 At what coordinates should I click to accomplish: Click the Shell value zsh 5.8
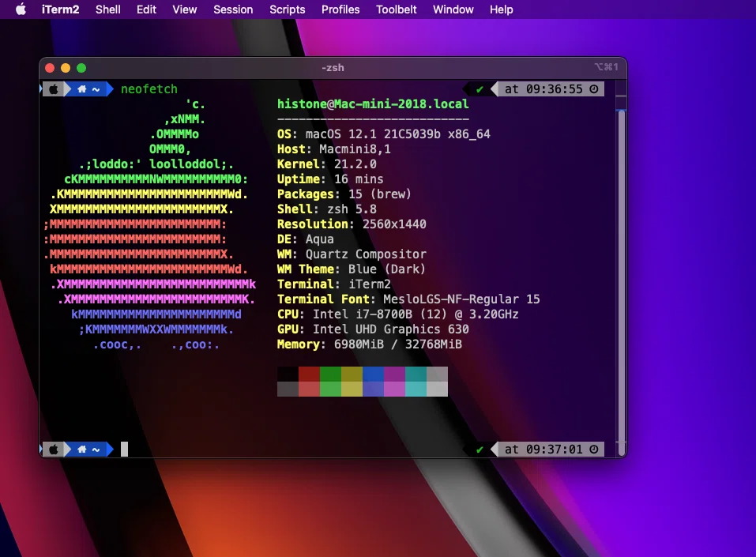click(x=352, y=209)
